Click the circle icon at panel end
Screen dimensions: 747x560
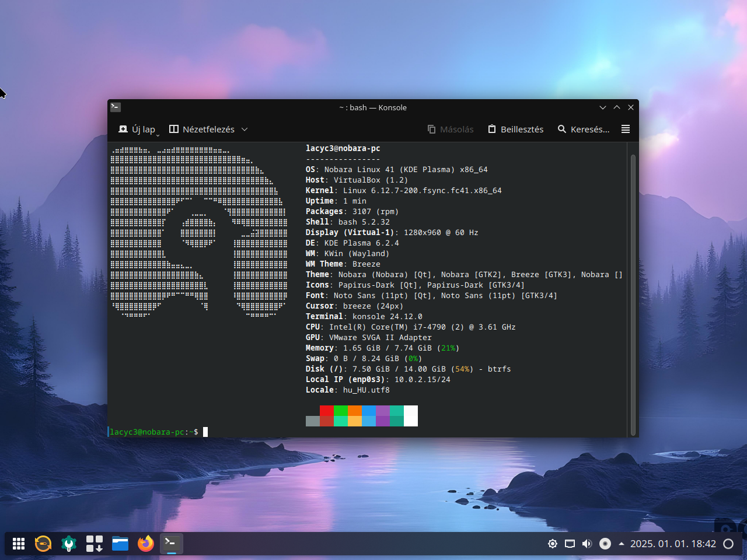[x=728, y=544]
